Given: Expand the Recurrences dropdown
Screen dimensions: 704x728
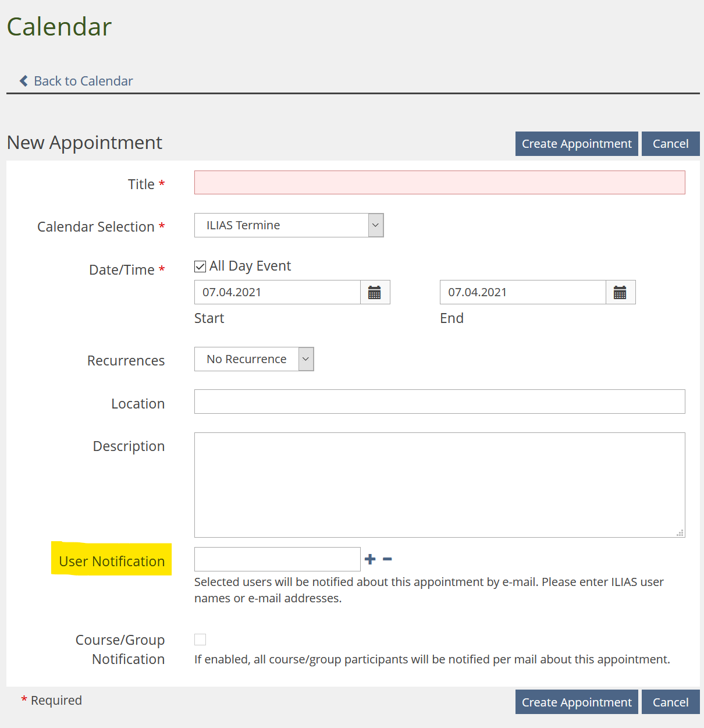Looking at the screenshot, I should point(254,359).
